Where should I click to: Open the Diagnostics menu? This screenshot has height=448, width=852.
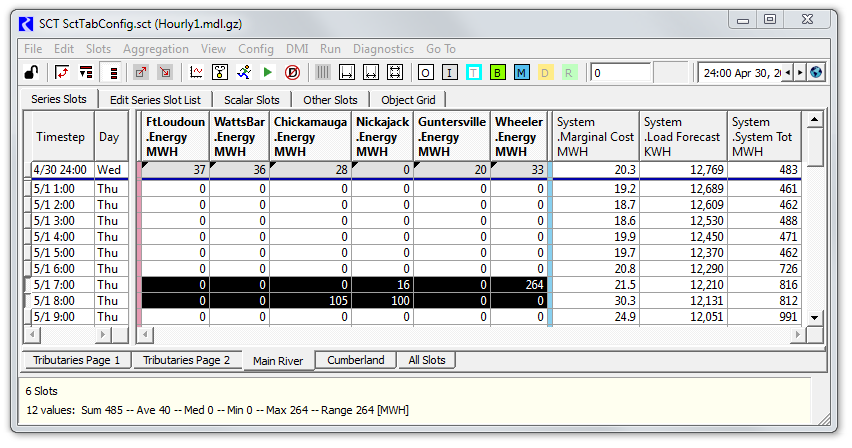(384, 49)
